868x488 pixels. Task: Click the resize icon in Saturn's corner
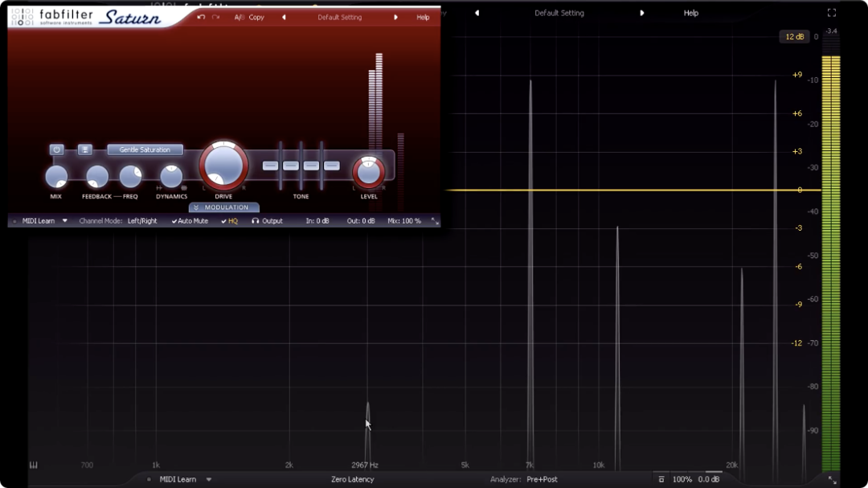[x=435, y=221]
